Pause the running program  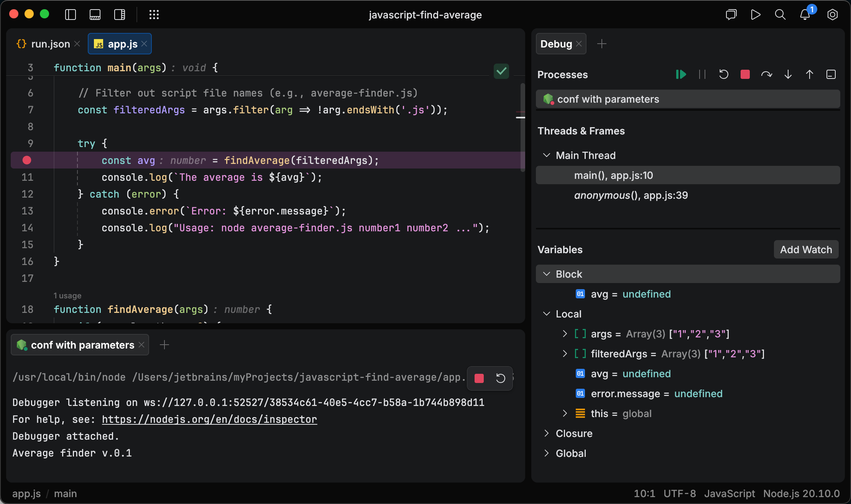[702, 74]
